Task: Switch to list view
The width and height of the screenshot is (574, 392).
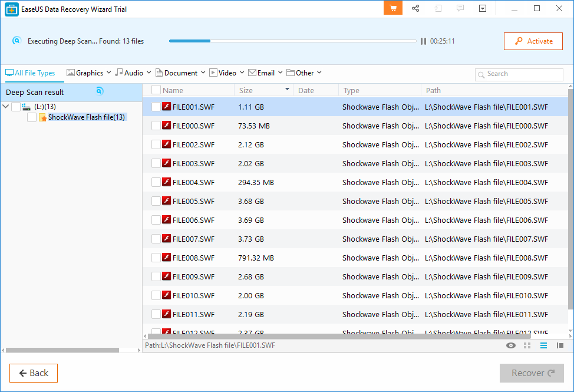Action: [x=543, y=345]
